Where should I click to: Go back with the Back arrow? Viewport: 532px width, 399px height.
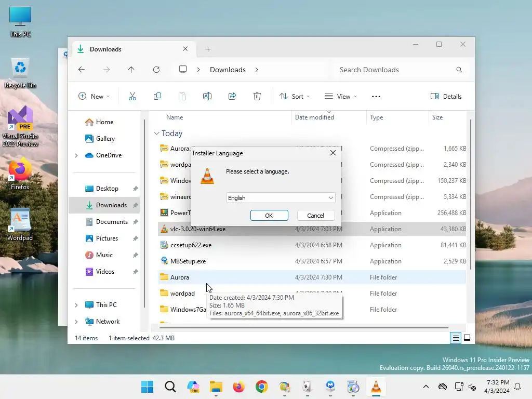82,70
